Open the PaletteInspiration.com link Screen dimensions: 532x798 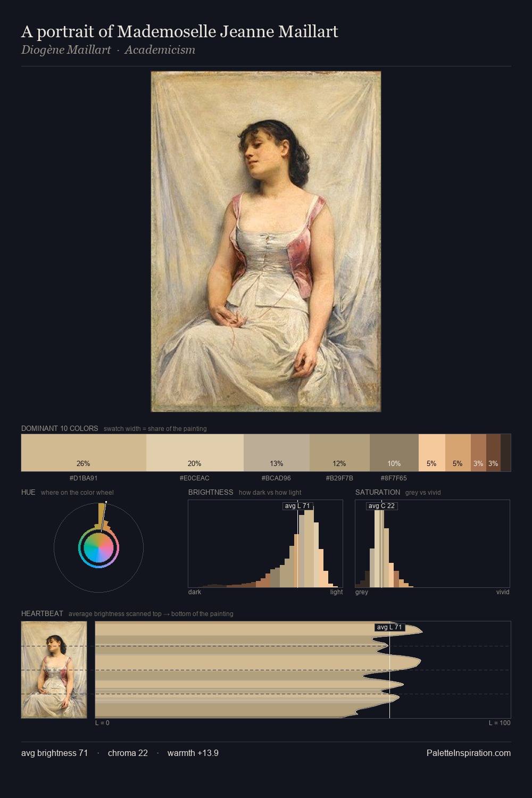469,753
